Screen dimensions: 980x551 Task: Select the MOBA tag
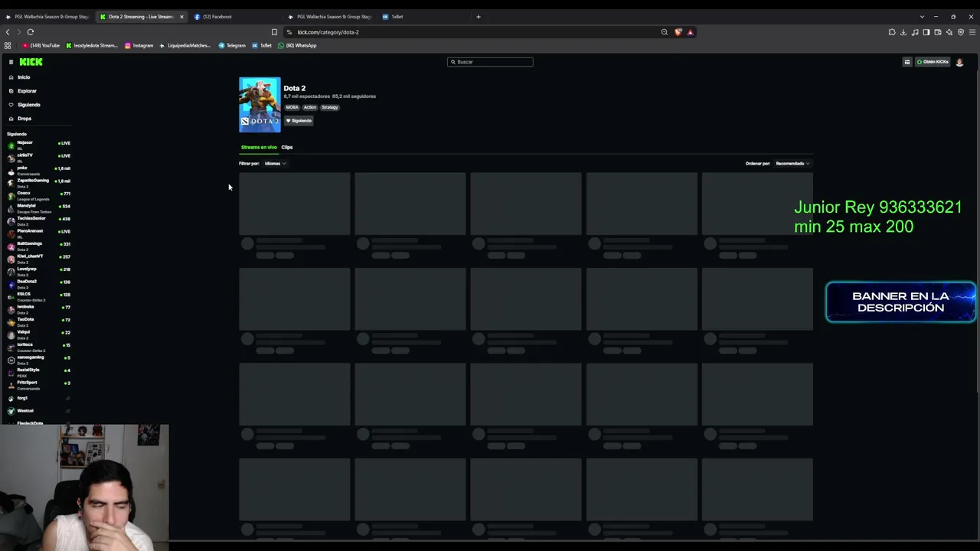(292, 107)
